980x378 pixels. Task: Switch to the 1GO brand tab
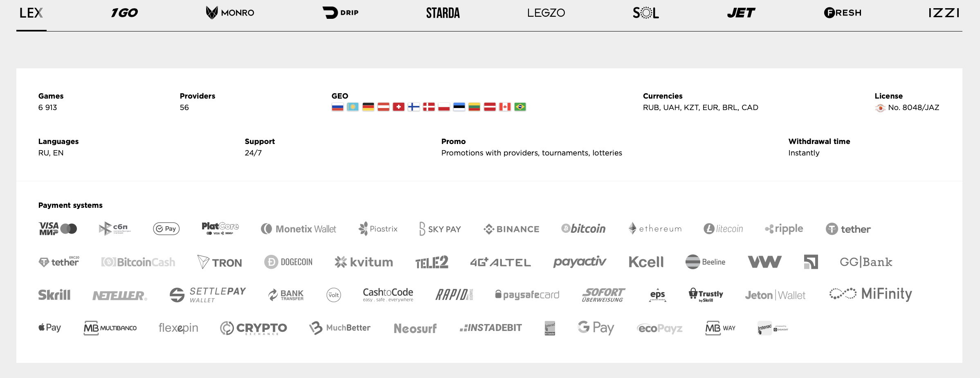(x=124, y=13)
